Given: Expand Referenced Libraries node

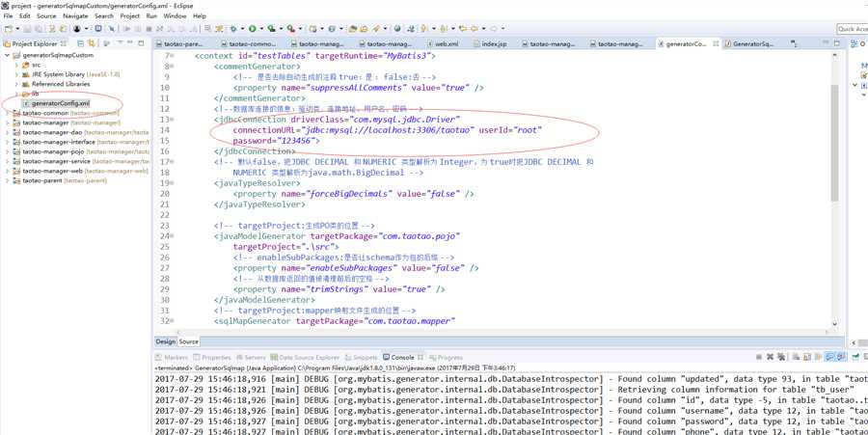Looking at the screenshot, I should 16,84.
